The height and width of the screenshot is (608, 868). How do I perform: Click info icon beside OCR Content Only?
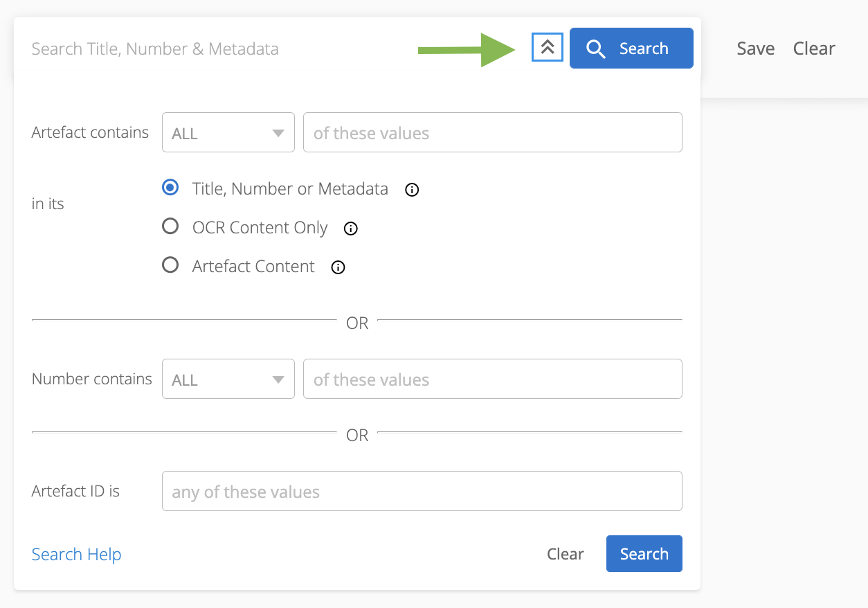pyautogui.click(x=351, y=229)
